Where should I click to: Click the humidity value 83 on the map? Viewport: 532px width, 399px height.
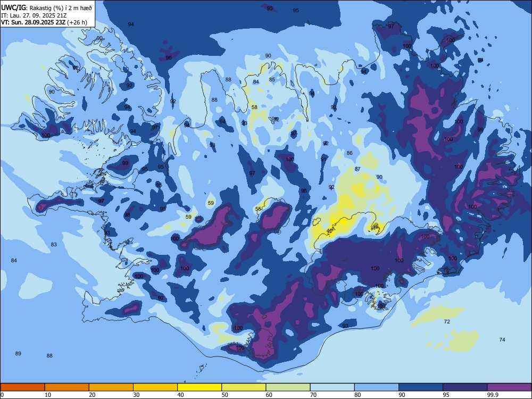click(x=54, y=245)
